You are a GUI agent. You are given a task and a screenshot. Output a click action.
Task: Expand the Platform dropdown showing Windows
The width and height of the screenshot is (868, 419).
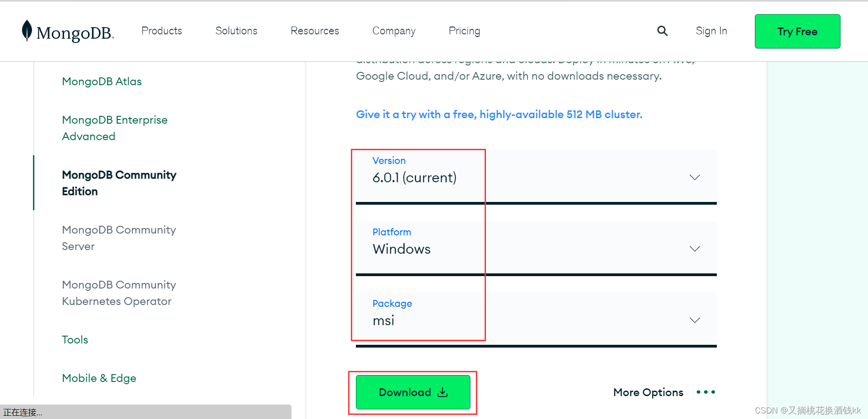694,249
